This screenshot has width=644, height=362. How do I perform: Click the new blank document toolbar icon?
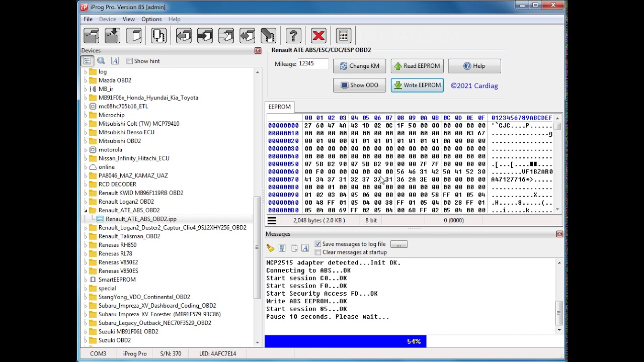(134, 35)
